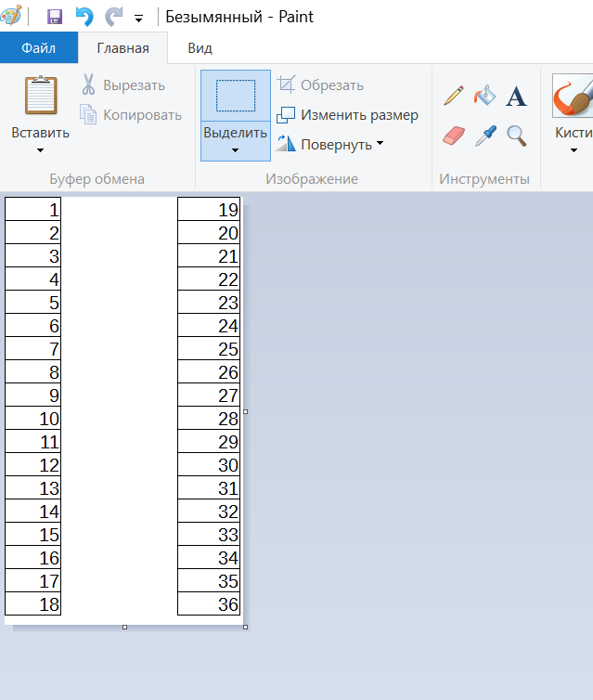Click the canvas bottom-right corner resize handle
Screen dimensions: 593x700
coord(245,628)
